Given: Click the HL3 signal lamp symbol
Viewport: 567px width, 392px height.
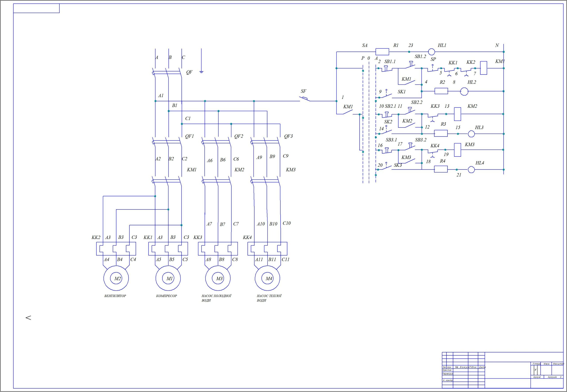Looking at the screenshot, I should coord(471,134).
